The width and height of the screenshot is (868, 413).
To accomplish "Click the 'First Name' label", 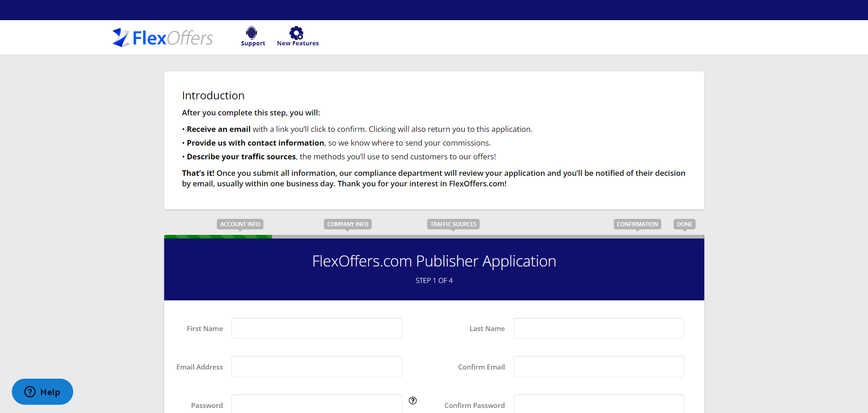I will point(205,329).
